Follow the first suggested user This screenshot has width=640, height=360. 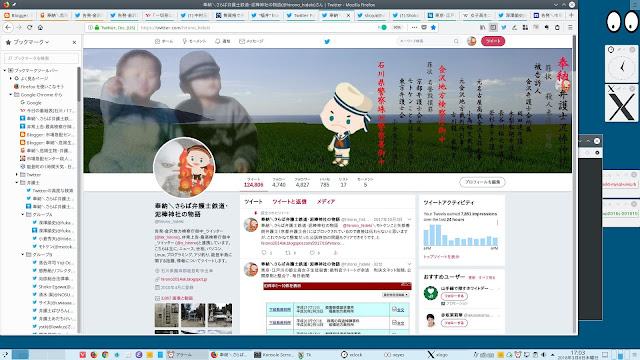[x=454, y=296]
